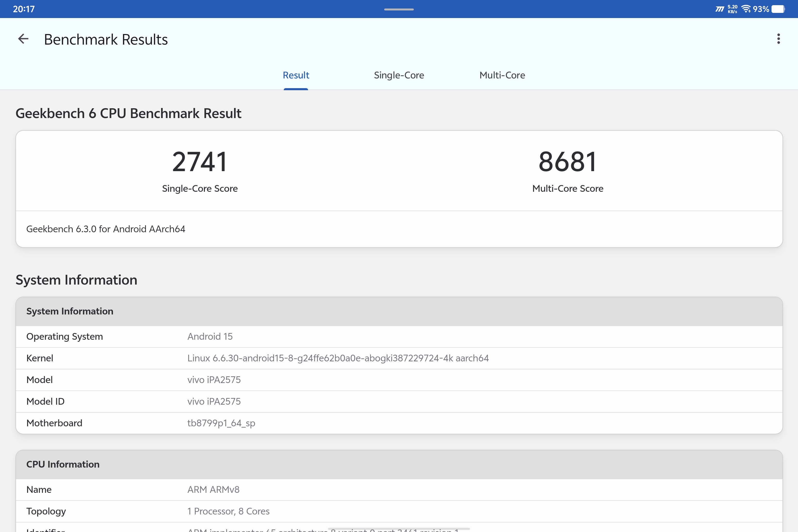Image resolution: width=798 pixels, height=532 pixels.
Task: Tap Geekbench 6.3.0 for Android AArch64 text
Action: coord(106,229)
